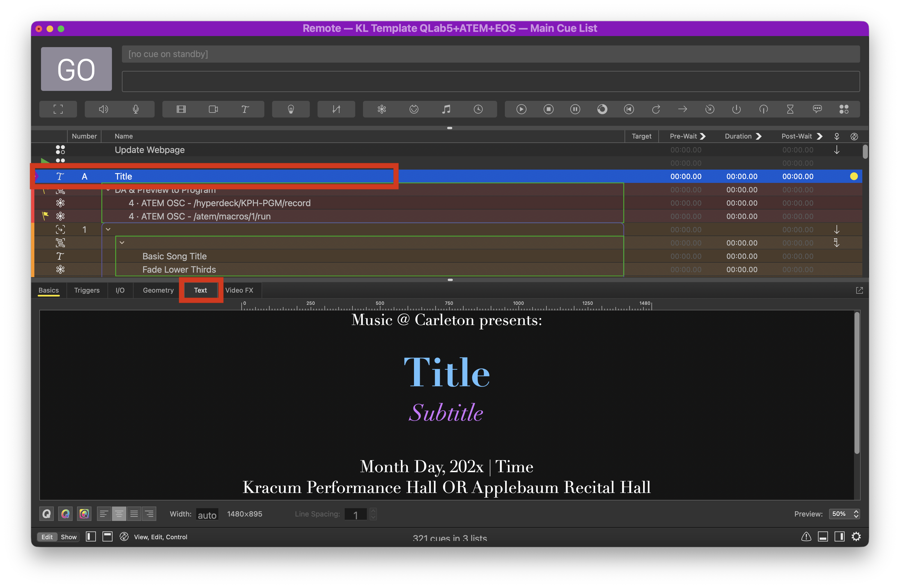Add a new Timecode cue
The height and width of the screenshot is (588, 900).
[x=478, y=109]
